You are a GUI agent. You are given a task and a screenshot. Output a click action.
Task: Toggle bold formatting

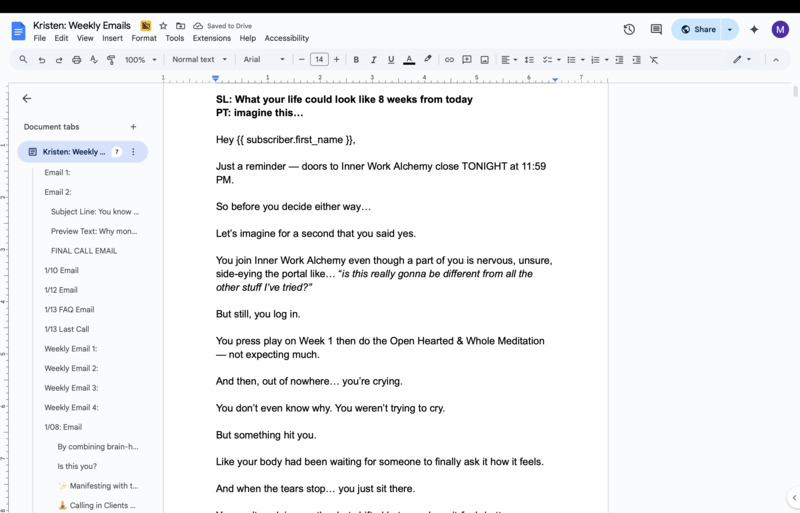(x=356, y=60)
